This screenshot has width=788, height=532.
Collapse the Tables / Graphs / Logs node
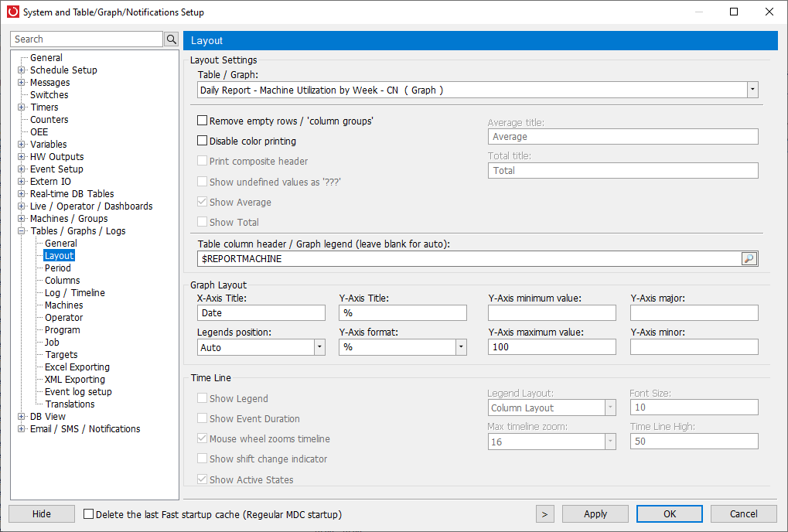click(21, 231)
